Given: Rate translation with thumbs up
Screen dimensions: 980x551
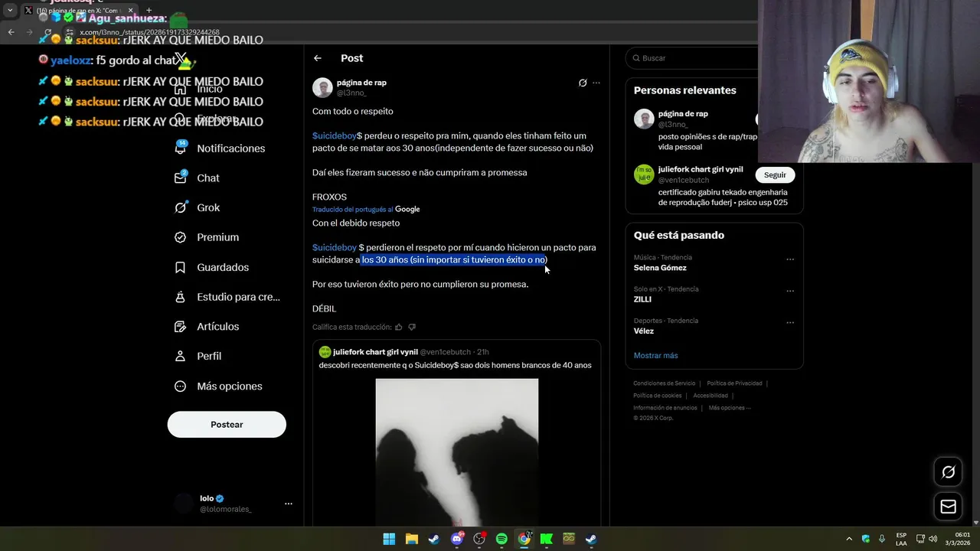Looking at the screenshot, I should pyautogui.click(x=399, y=328).
